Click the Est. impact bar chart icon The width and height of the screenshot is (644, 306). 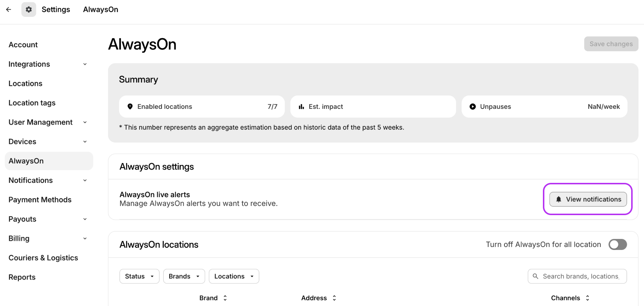point(301,107)
